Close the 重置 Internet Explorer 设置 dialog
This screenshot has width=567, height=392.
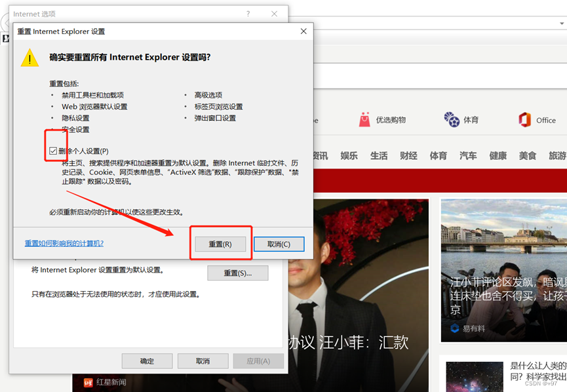[303, 31]
